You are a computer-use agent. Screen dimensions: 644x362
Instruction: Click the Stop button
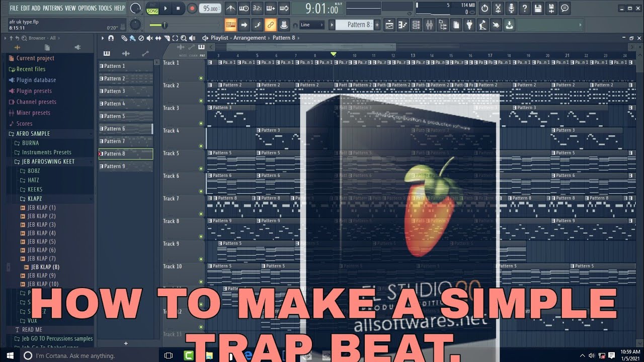[x=178, y=8]
